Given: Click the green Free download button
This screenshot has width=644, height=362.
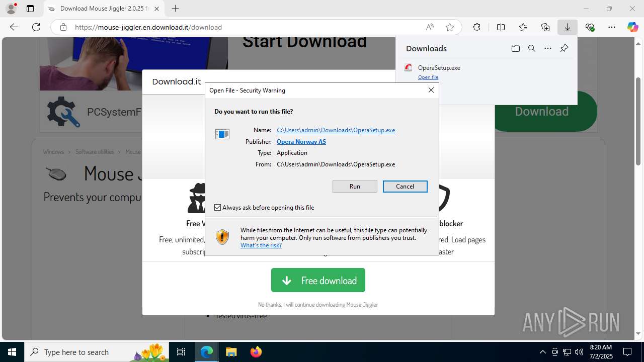Looking at the screenshot, I should 318,280.
